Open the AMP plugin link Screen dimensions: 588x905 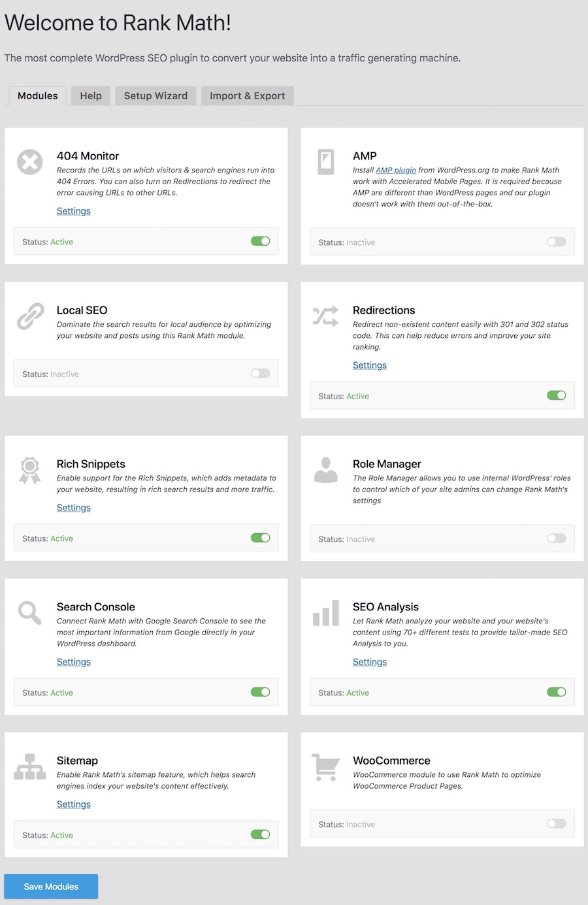coord(396,170)
